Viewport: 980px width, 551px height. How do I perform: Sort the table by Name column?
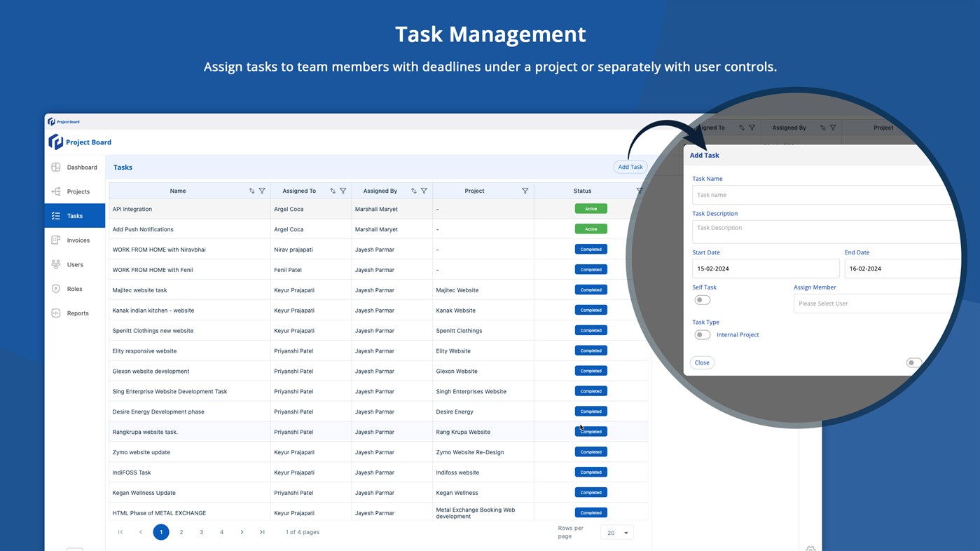point(251,191)
